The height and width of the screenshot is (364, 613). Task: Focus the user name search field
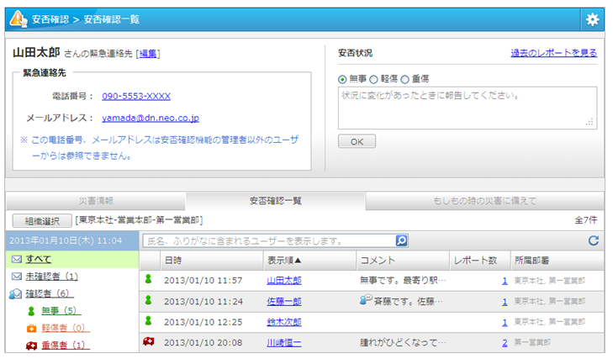(268, 241)
